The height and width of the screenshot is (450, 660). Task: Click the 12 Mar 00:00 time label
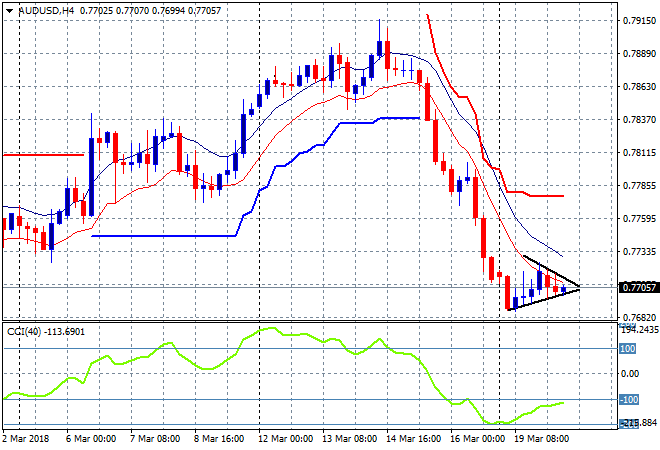[286, 439]
